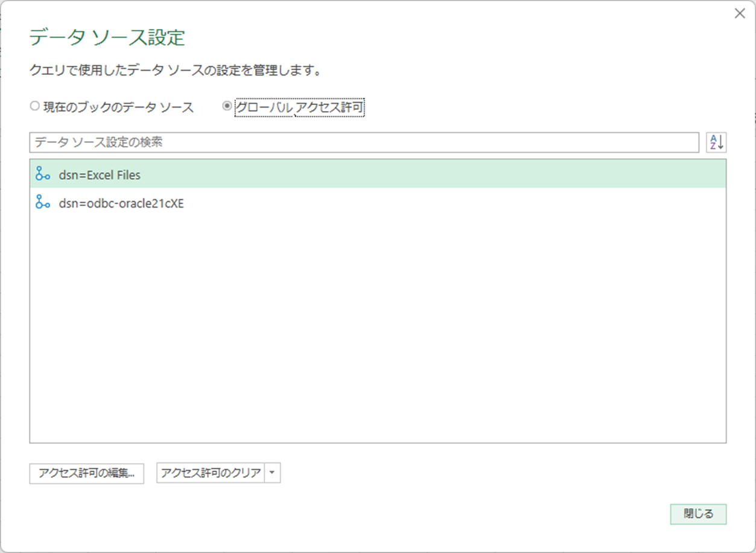Image resolution: width=756 pixels, height=553 pixels.
Task: Click the ODBC icon beside dsn=odbc-oracle21cXE
Action: [x=42, y=203]
